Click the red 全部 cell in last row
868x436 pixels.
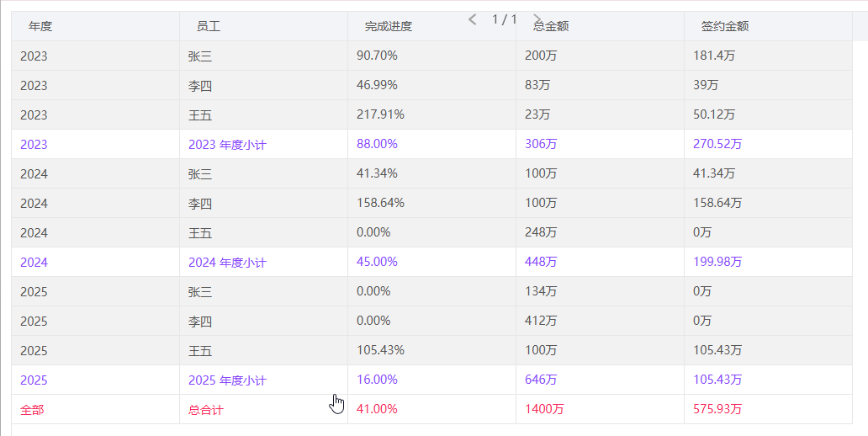click(x=32, y=410)
